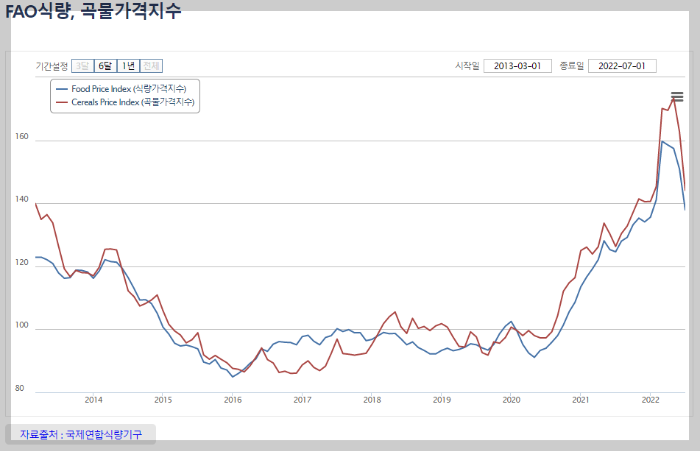Viewport: 700px width, 451px height.
Task: Open the 자료출처 : 국제연합식량기구 source link
Action: click(81, 434)
